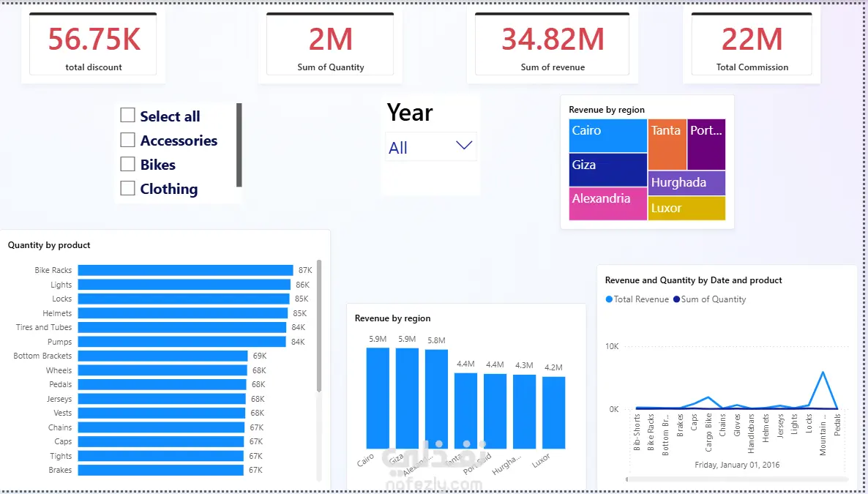
Task: Pick the orange Tanta treemap tile
Action: click(x=667, y=144)
